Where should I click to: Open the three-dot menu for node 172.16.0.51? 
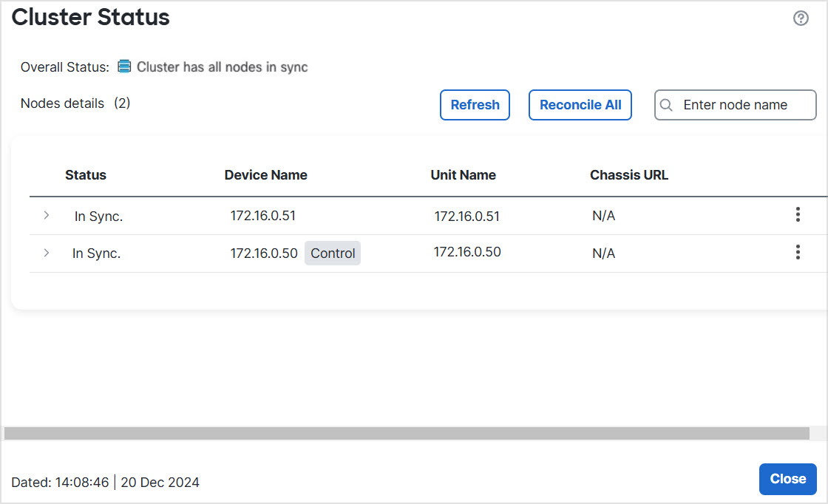798,215
